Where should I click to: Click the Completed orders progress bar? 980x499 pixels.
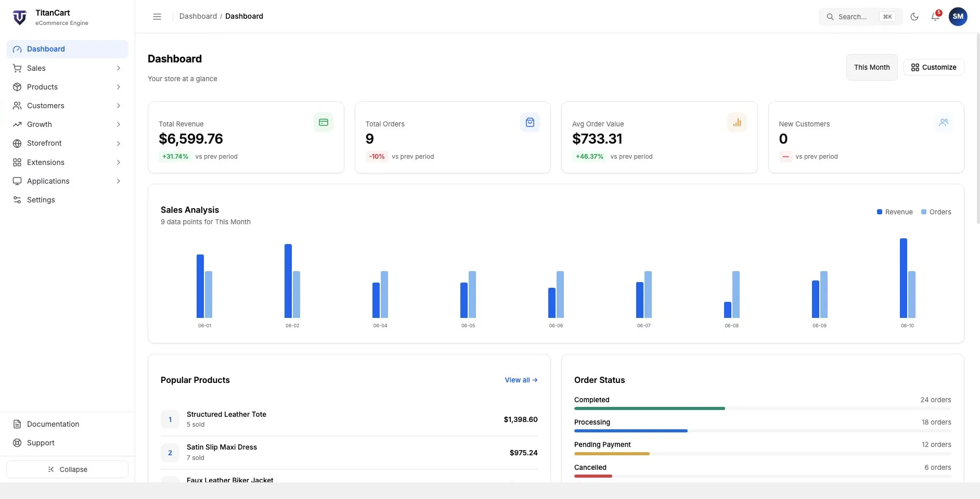pos(763,408)
